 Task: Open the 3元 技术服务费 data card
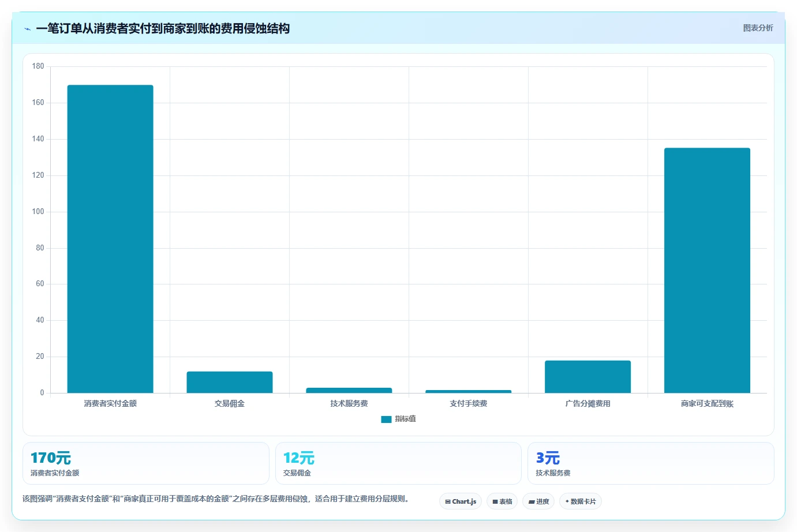point(651,463)
